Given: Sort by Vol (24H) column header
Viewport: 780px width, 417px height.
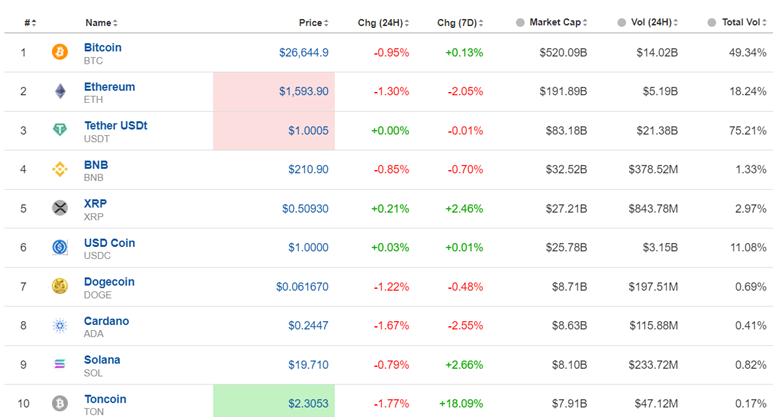Looking at the screenshot, I should coord(654,22).
